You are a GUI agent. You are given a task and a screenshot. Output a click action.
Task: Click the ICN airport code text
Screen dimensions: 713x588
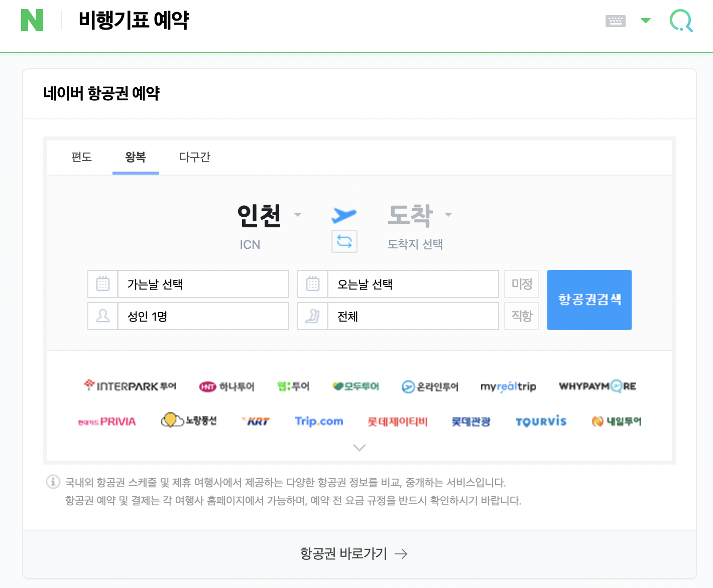coord(250,245)
